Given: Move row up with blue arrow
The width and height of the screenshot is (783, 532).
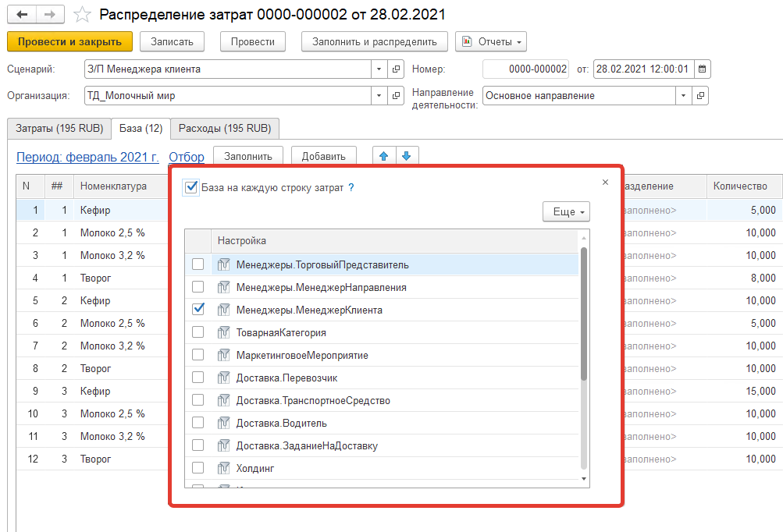Looking at the screenshot, I should click(383, 156).
